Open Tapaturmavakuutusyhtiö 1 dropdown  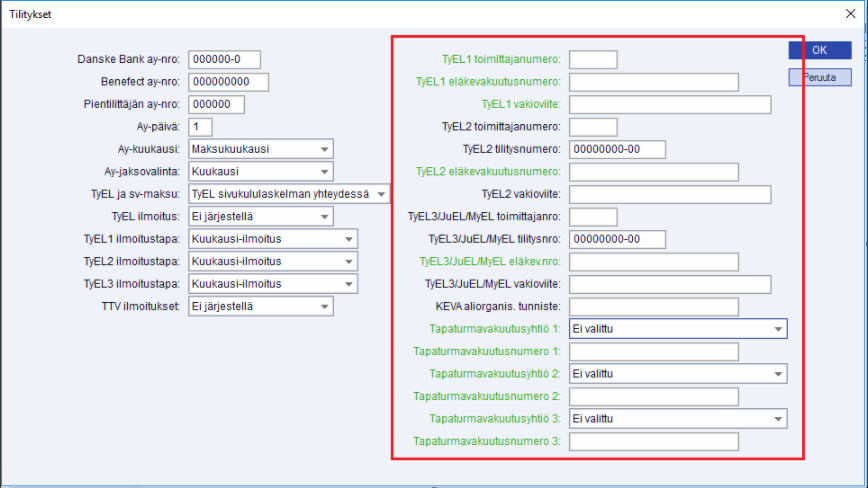777,329
